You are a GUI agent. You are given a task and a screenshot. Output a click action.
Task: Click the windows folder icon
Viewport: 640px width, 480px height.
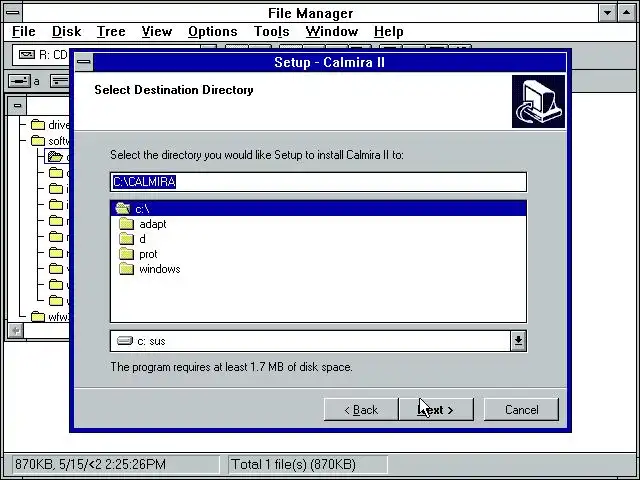tap(127, 269)
